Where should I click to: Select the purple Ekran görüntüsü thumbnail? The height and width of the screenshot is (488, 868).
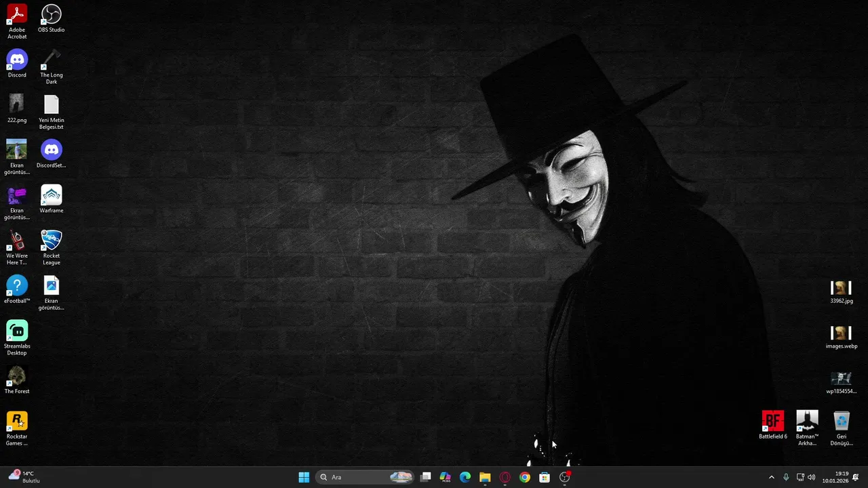pos(17,202)
